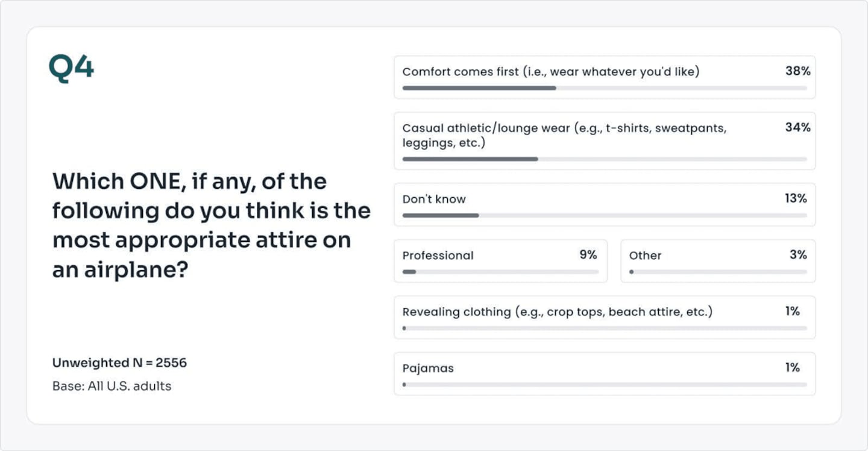Click the Professional 9% progress bar
This screenshot has width=868, height=451.
[x=500, y=272]
